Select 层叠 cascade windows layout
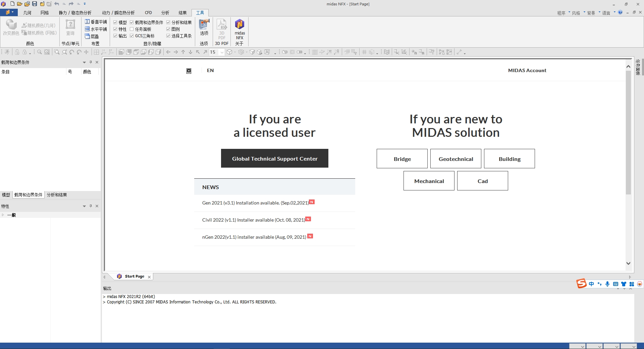 click(92, 36)
